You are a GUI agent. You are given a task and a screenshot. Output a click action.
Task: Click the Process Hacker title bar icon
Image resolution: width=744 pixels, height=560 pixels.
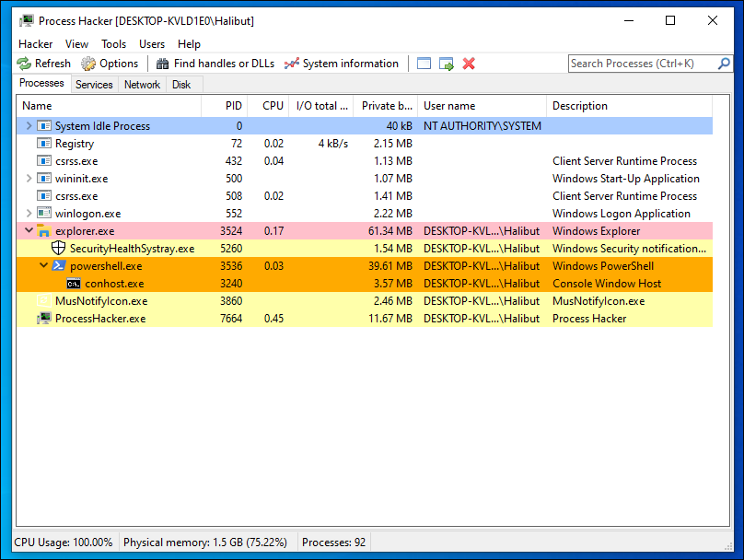pyautogui.click(x=27, y=21)
